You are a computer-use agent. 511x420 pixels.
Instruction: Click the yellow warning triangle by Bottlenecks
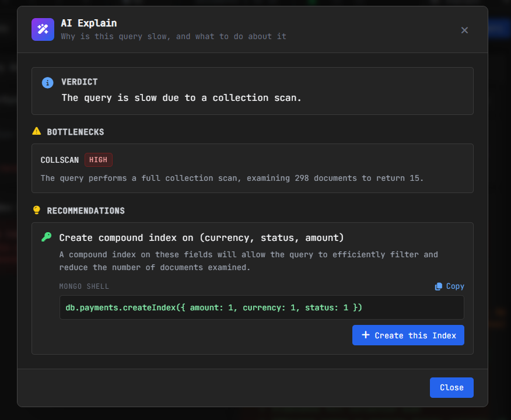tap(37, 131)
